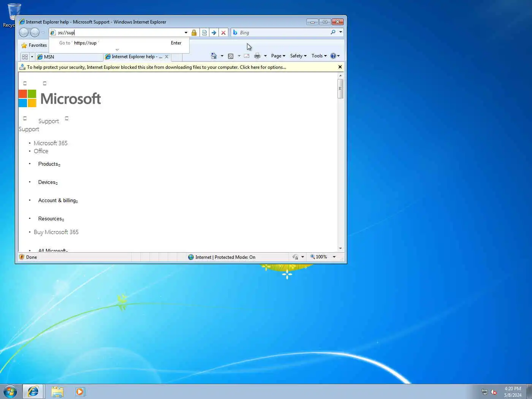This screenshot has height=399, width=532.
Task: Open the Tools menu
Action: point(319,56)
